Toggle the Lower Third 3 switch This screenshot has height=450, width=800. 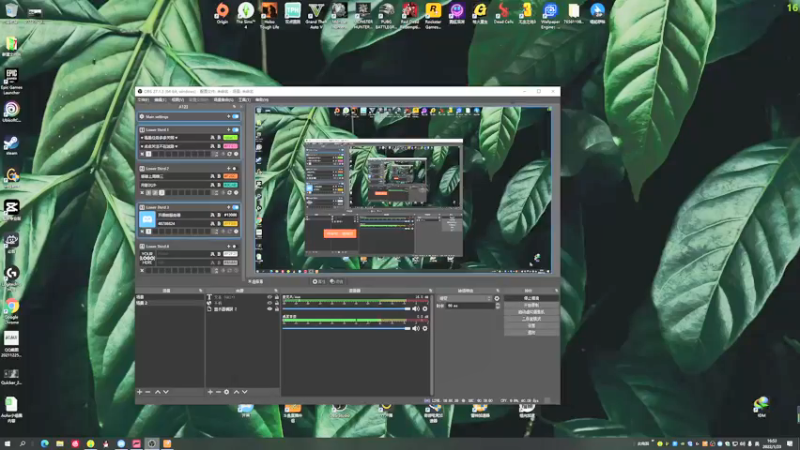(x=235, y=208)
